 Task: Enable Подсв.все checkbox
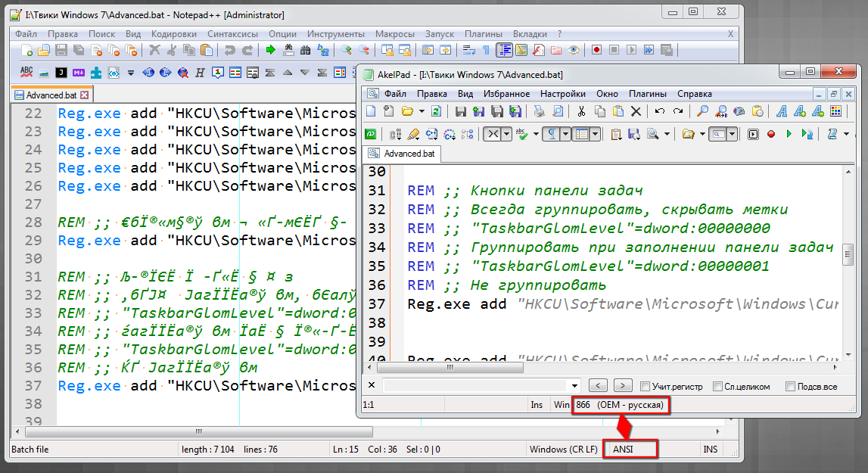791,387
